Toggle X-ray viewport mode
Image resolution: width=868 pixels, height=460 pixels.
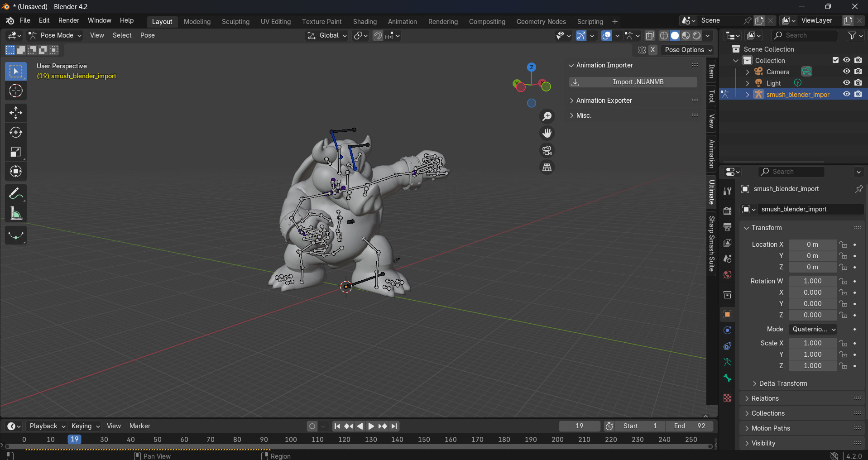tap(651, 35)
